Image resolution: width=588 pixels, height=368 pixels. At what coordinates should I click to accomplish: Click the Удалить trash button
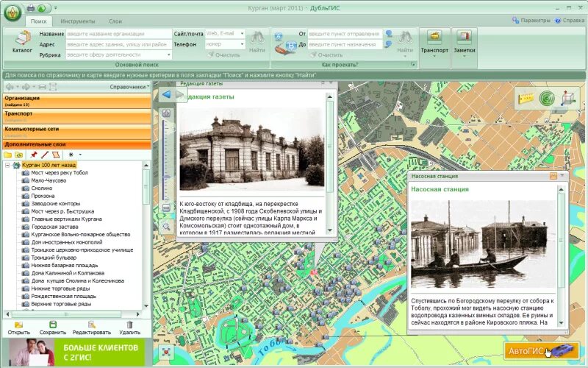tap(130, 328)
